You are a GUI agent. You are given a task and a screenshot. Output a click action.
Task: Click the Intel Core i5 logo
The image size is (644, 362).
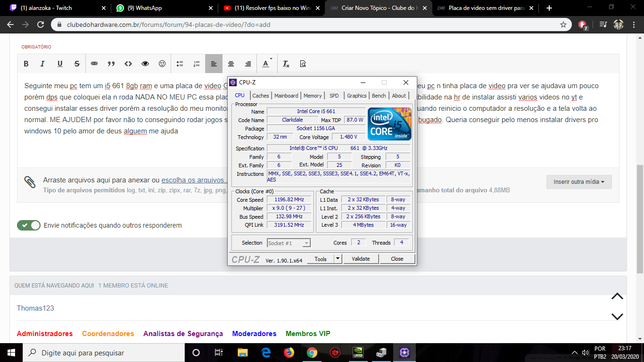click(389, 124)
